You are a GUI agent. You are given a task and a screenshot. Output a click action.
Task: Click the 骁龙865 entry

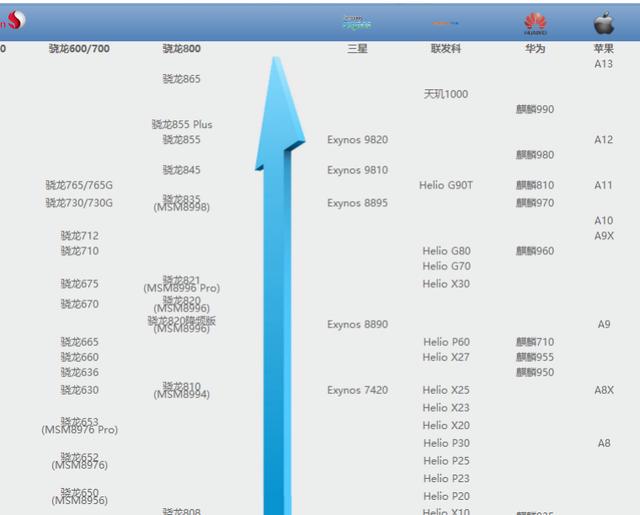(x=182, y=79)
